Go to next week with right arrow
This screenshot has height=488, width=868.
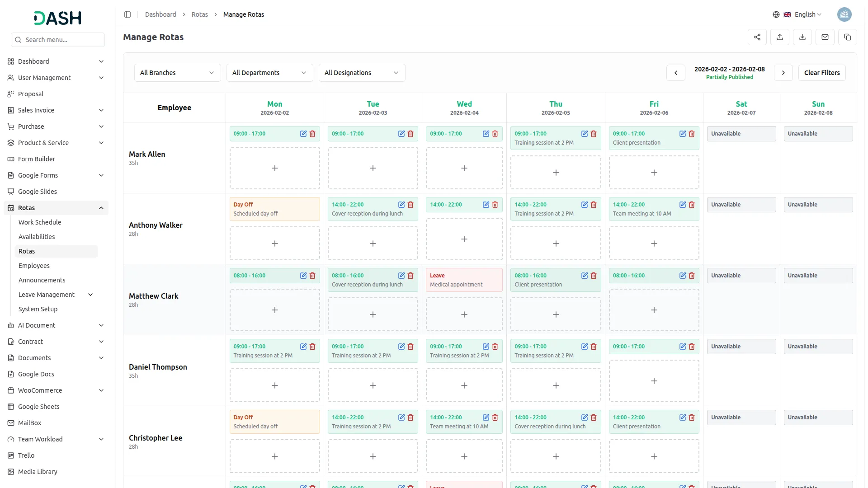coord(783,73)
